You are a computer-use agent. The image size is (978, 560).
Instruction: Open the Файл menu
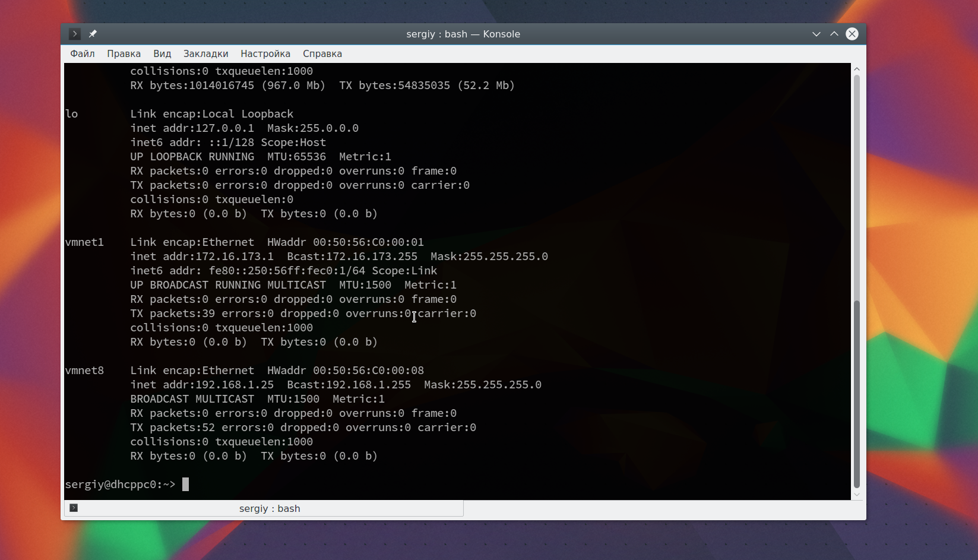(83, 53)
